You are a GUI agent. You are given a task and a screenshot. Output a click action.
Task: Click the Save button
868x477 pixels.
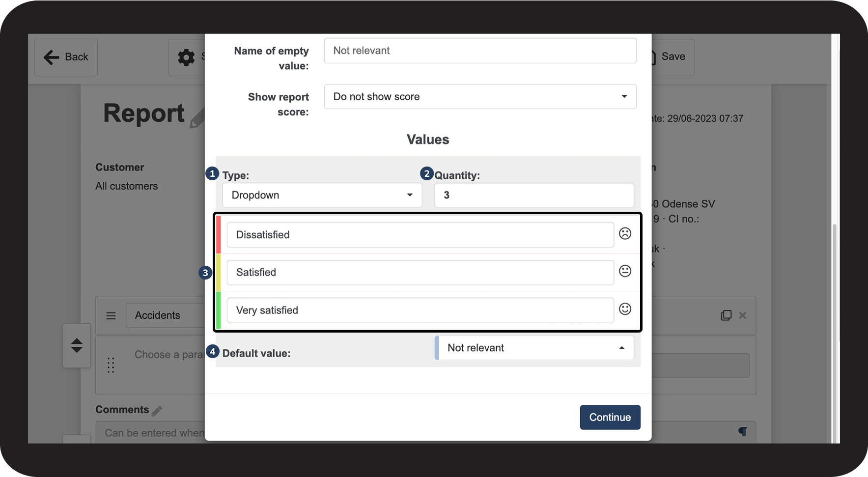click(x=672, y=57)
